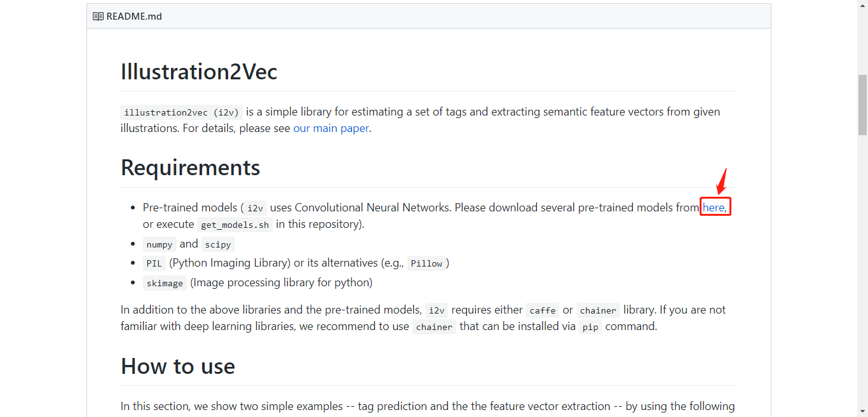Click the Pillow code text
Viewport: 868px width, 417px height.
coord(426,263)
